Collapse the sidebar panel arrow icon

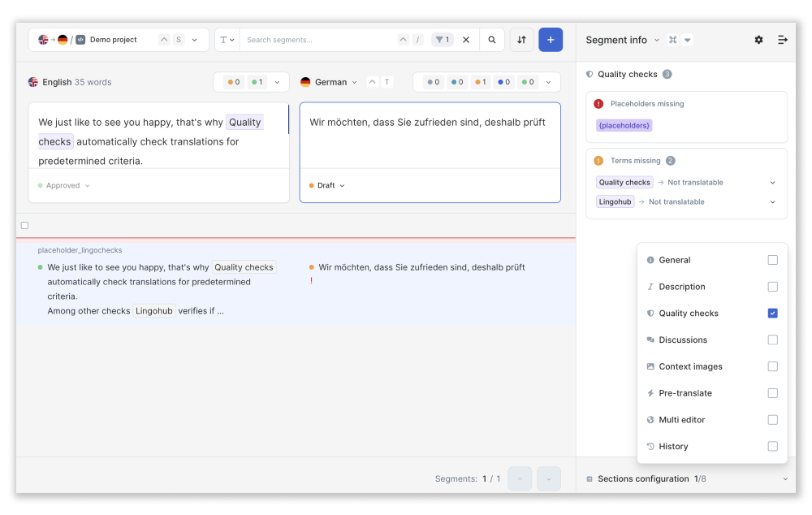[783, 40]
